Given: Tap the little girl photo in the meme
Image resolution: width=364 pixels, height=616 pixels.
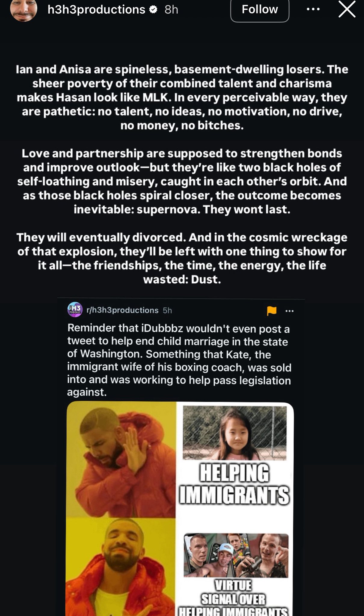Looking at the screenshot, I should [x=235, y=433].
